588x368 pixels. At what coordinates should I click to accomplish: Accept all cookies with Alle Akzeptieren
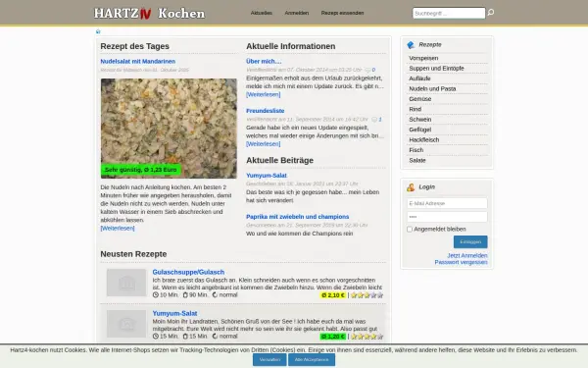[312, 360]
